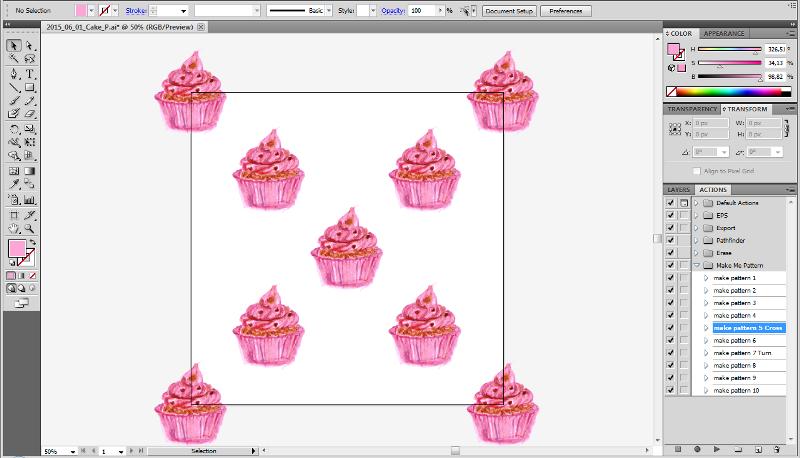The width and height of the screenshot is (800, 458).
Task: Select the Lasso tool
Action: click(x=30, y=59)
